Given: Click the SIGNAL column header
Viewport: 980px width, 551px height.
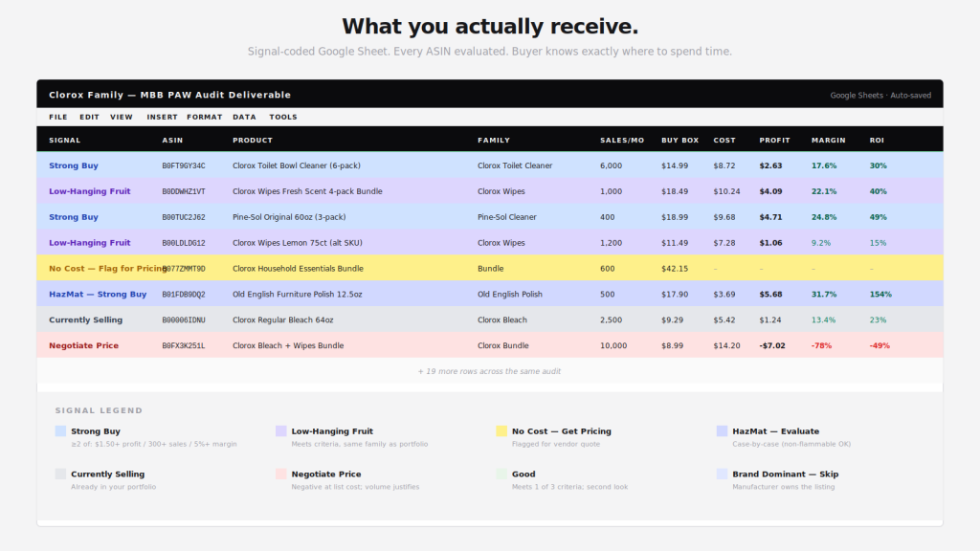Looking at the screenshot, I should point(64,140).
